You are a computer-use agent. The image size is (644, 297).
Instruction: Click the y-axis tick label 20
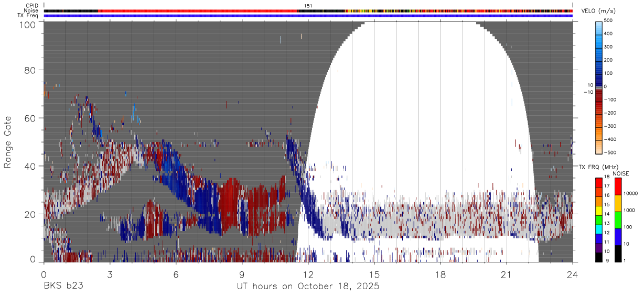(30, 214)
